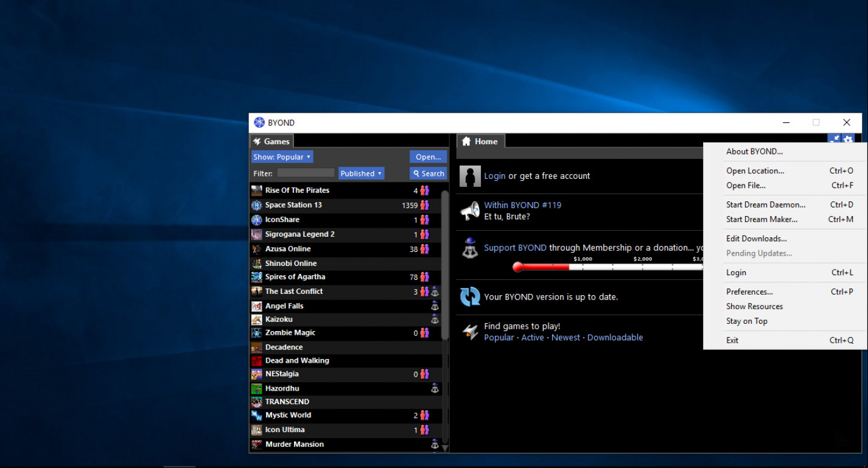Click the members-only icon on Hazordhu row
The width and height of the screenshot is (868, 468).
pyautogui.click(x=435, y=388)
